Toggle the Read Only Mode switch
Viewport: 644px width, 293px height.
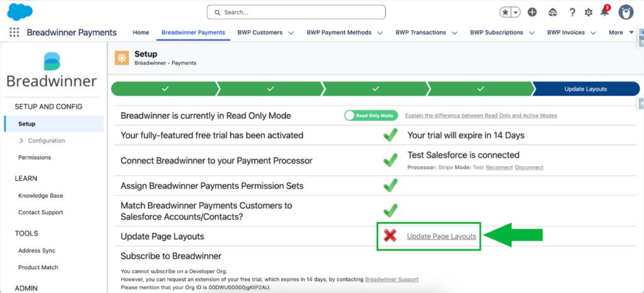(371, 116)
